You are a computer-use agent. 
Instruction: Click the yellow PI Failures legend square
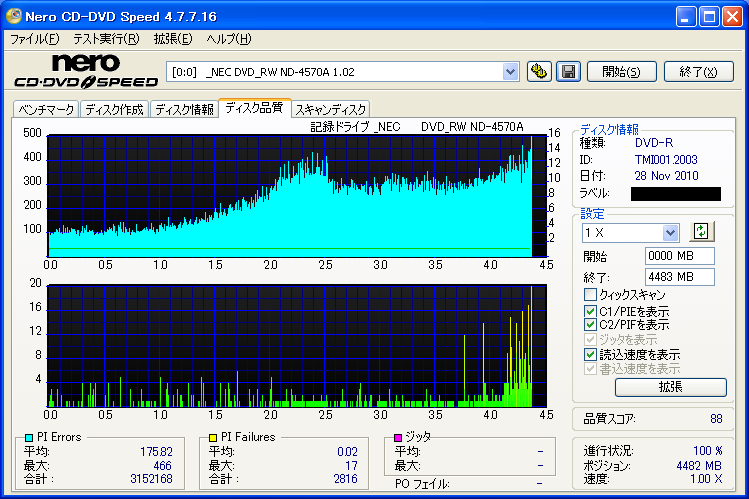point(213,437)
